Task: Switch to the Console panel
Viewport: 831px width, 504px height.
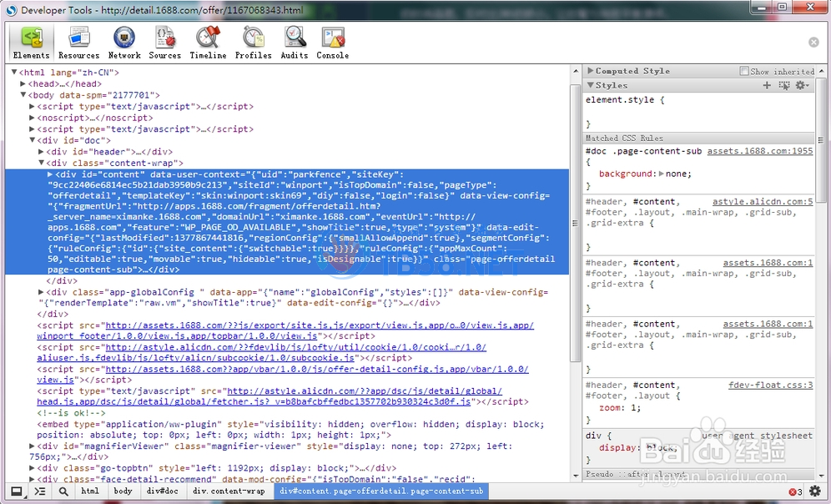Action: pyautogui.click(x=333, y=43)
